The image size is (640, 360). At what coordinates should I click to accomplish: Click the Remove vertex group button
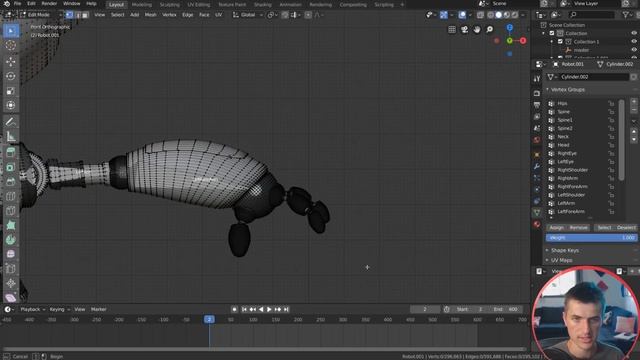click(x=578, y=228)
